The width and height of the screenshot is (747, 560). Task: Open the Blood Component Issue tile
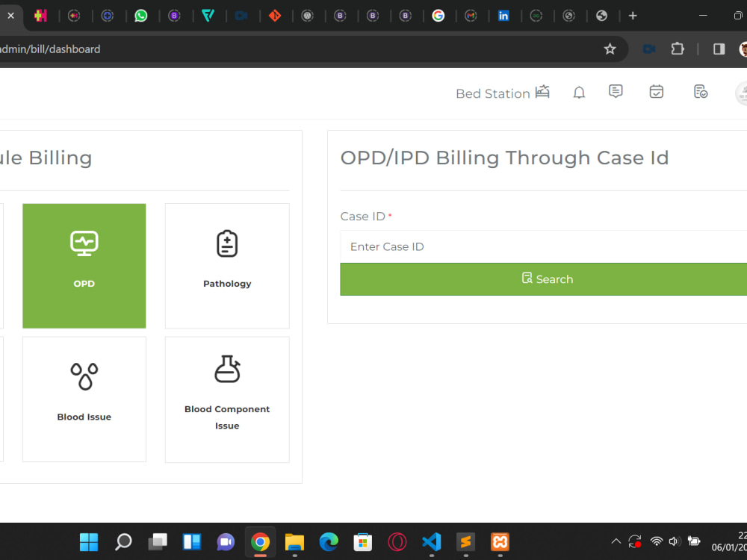click(227, 399)
